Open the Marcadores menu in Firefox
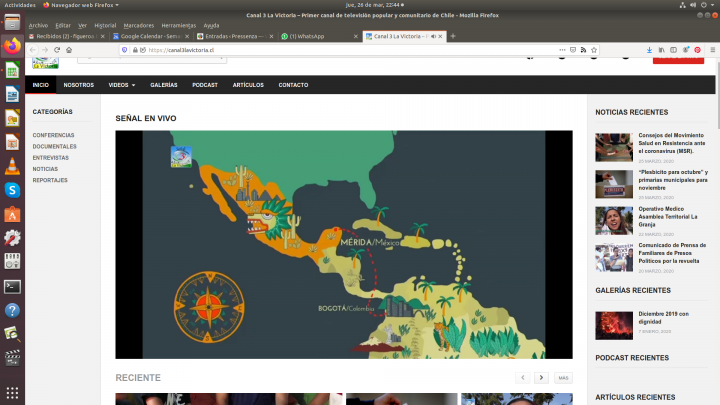 pos(138,24)
